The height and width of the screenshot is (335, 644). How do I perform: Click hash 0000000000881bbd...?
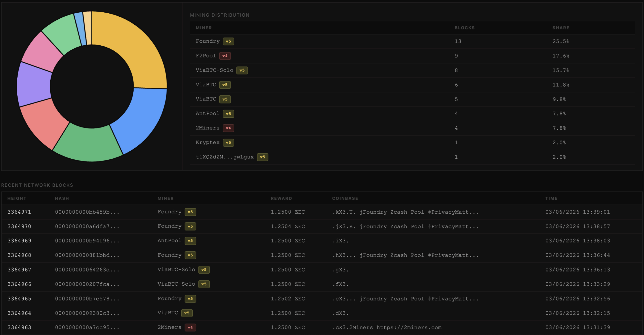(87, 255)
